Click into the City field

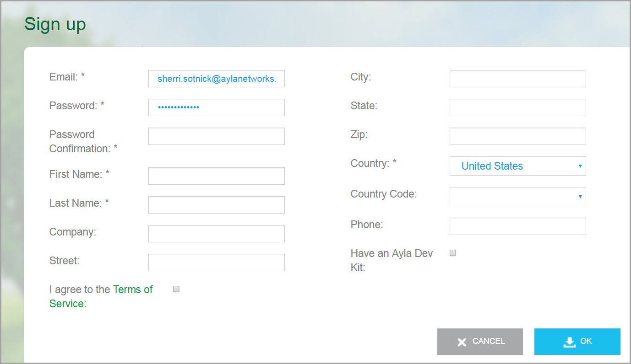click(517, 79)
